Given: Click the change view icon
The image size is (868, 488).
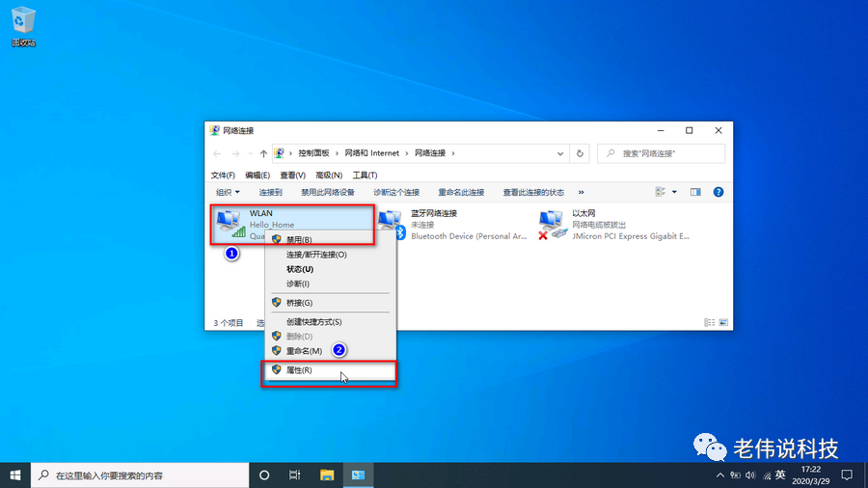Looking at the screenshot, I should (x=660, y=192).
